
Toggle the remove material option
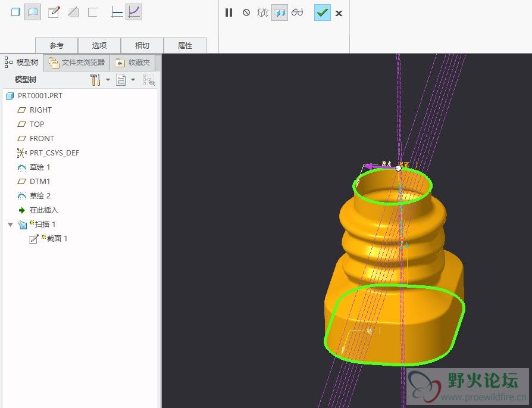(73, 13)
